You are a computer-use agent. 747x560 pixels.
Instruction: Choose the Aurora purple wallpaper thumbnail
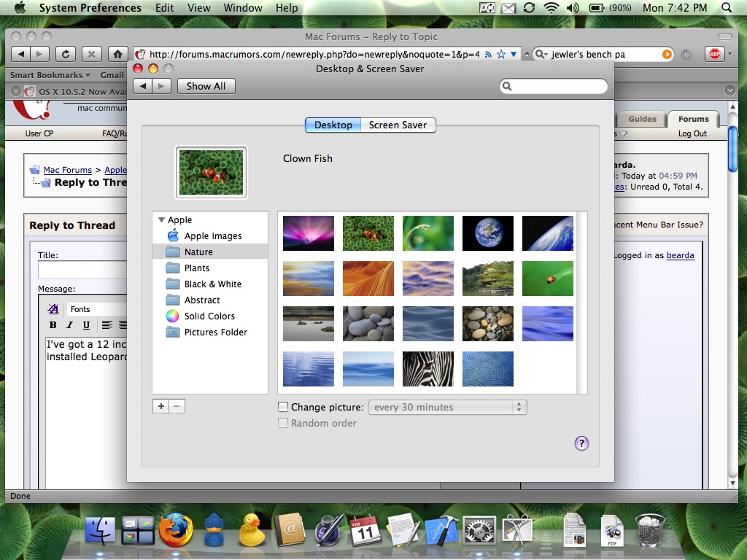pos(309,233)
